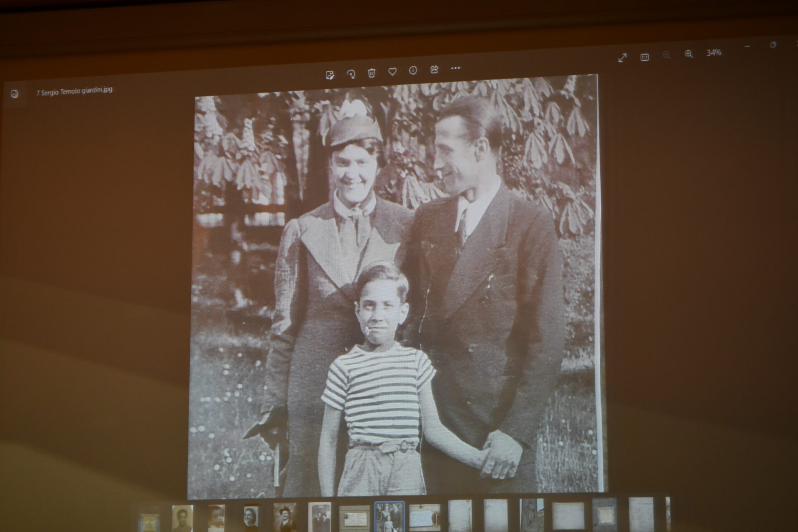
Task: Select the couple portrait thumbnail
Action: click(319, 517)
